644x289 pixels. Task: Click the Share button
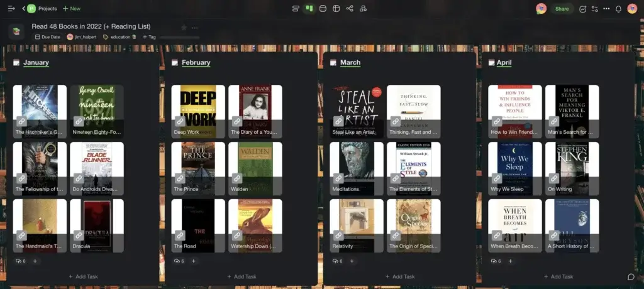point(562,9)
